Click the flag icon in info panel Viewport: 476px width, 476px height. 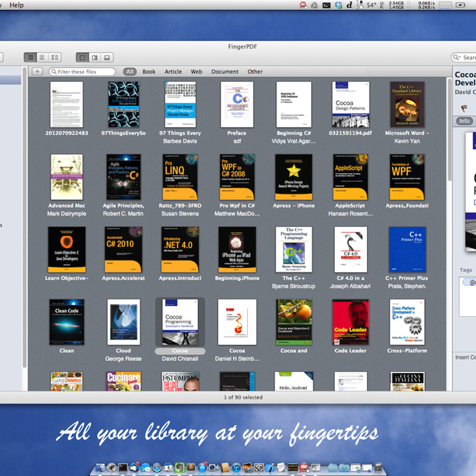[464, 108]
